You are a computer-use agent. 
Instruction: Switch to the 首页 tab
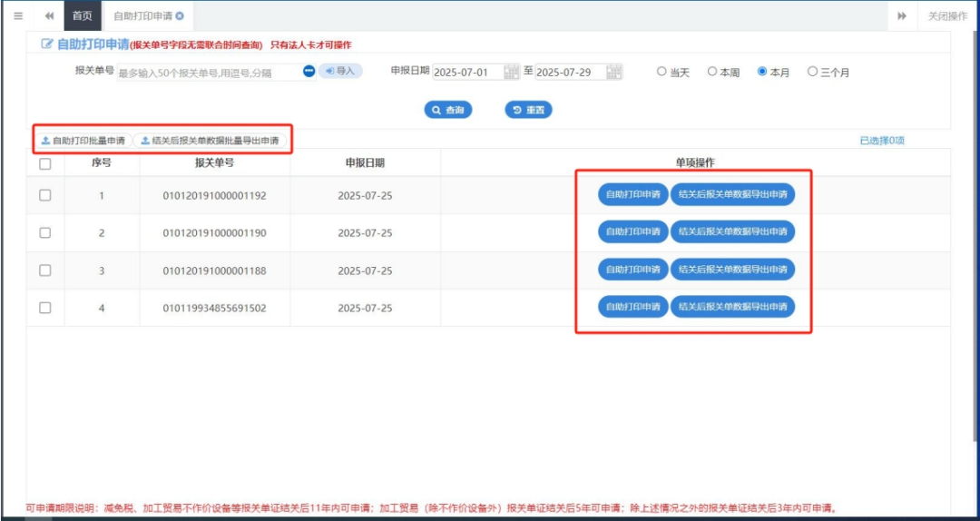pos(83,15)
